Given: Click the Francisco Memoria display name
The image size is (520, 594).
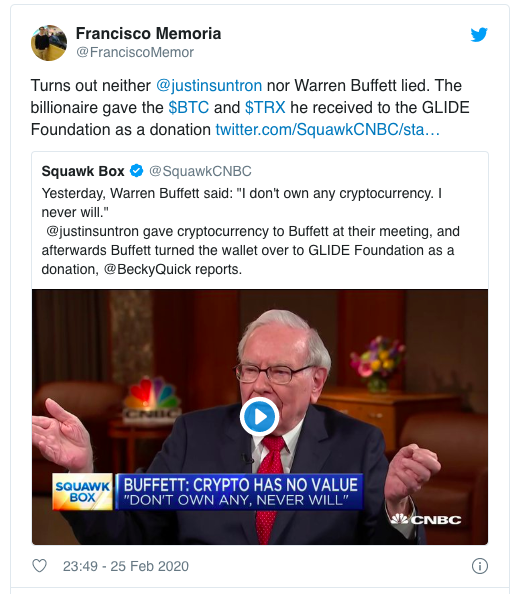Looking at the screenshot, I should (148, 33).
